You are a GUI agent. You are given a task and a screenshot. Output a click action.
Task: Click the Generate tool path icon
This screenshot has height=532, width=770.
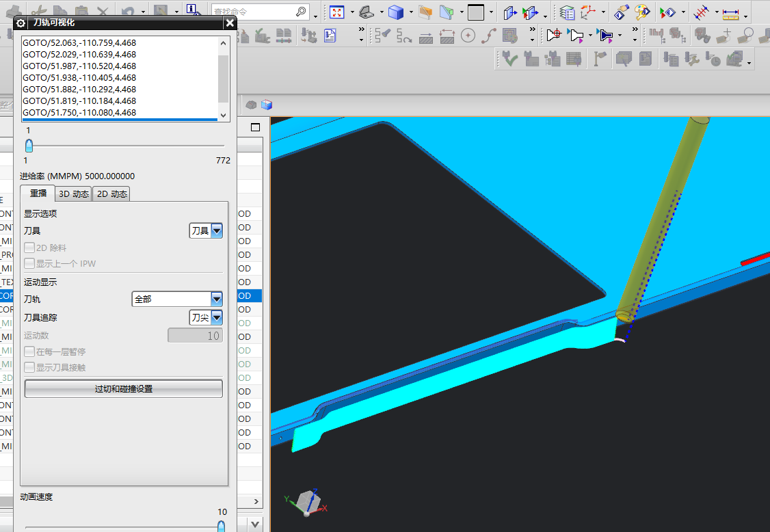pos(554,35)
